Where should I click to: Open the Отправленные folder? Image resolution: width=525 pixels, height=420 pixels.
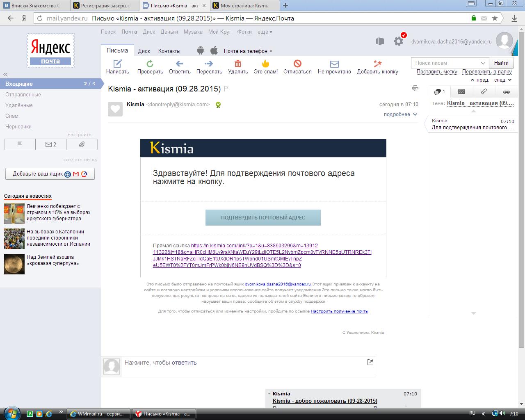click(23, 94)
